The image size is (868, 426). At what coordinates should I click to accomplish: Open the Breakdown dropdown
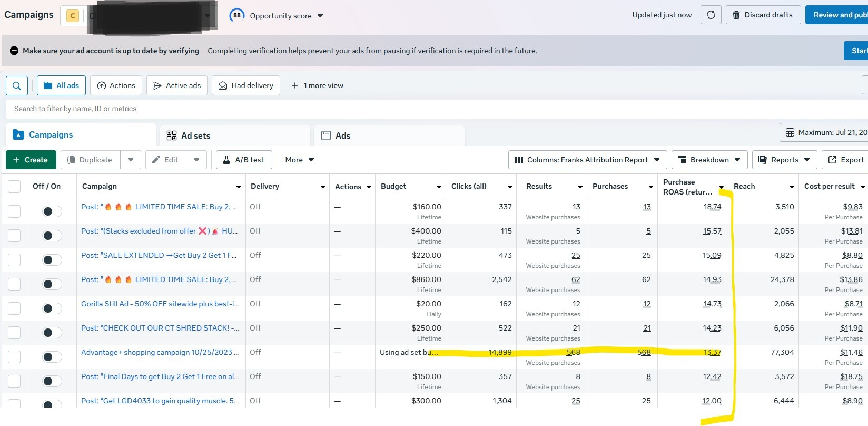click(x=709, y=160)
